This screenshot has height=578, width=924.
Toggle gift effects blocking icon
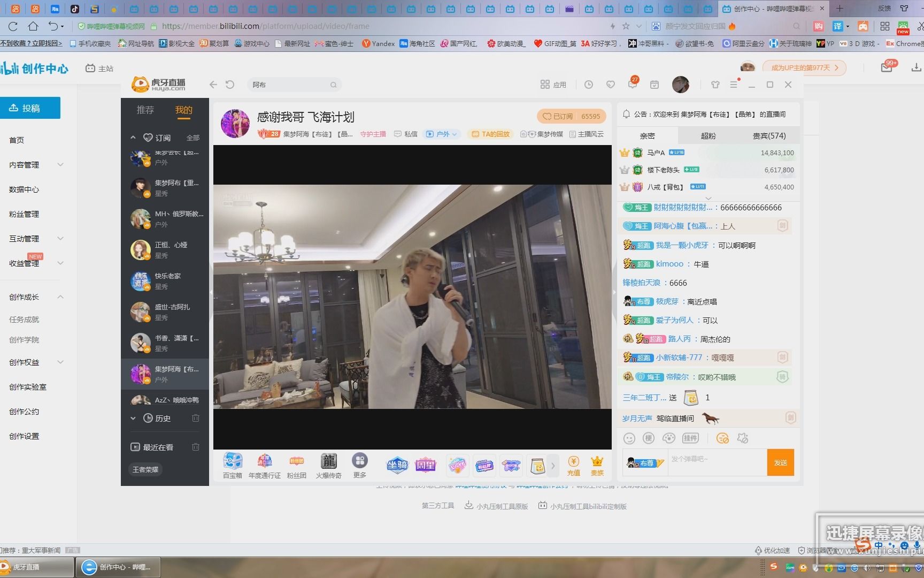743,438
